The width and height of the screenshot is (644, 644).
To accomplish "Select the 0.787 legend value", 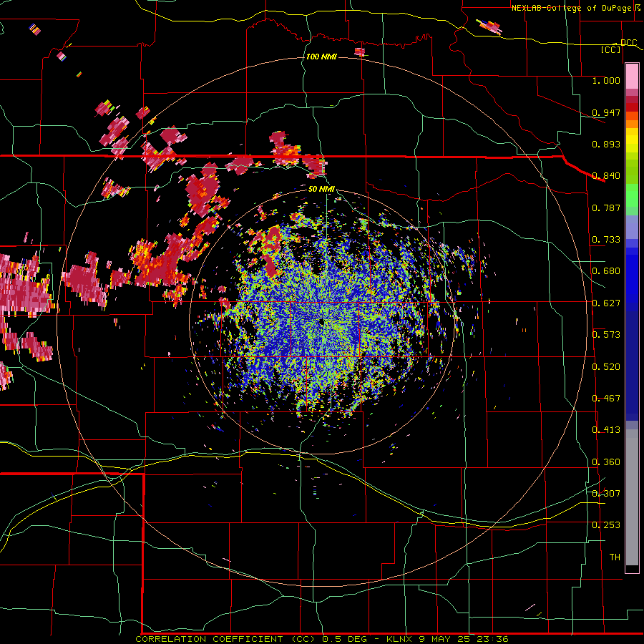I will tap(606, 208).
